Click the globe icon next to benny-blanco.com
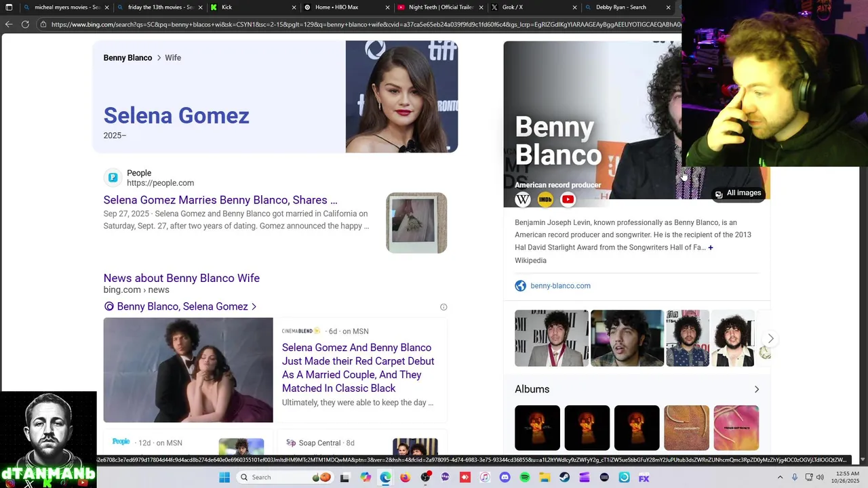 520,286
